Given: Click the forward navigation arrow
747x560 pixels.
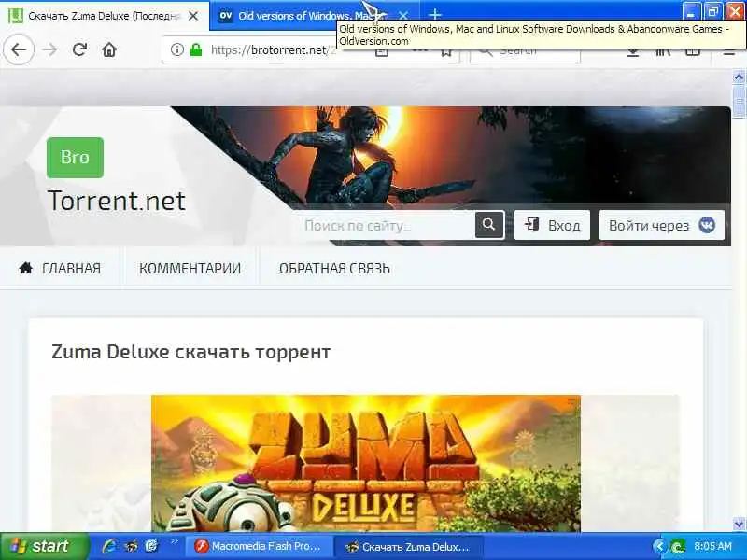Looking at the screenshot, I should click(x=49, y=49).
